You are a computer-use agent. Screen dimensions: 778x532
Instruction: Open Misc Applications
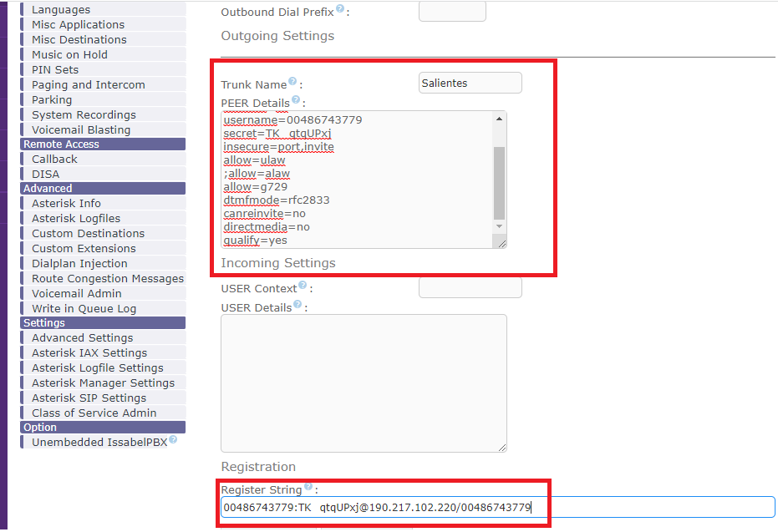tap(104, 24)
